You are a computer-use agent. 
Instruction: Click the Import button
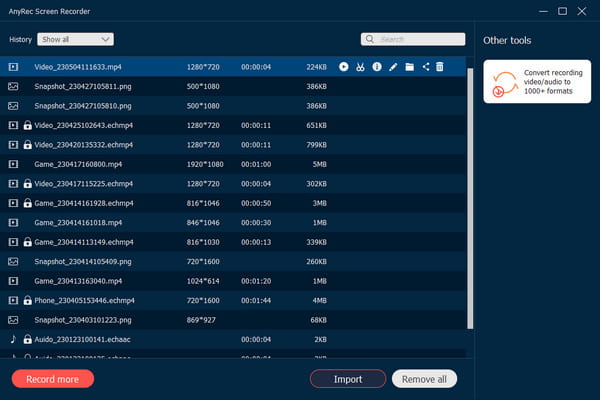pos(348,379)
